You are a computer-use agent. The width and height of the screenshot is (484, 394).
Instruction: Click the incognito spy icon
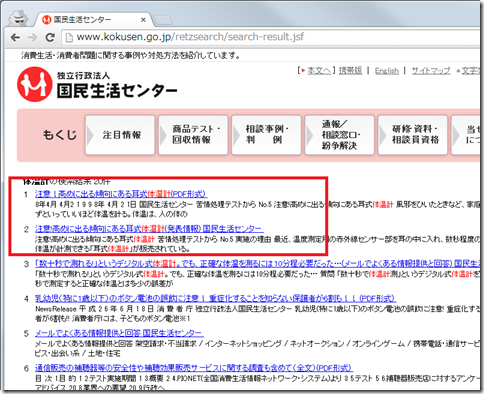click(18, 19)
